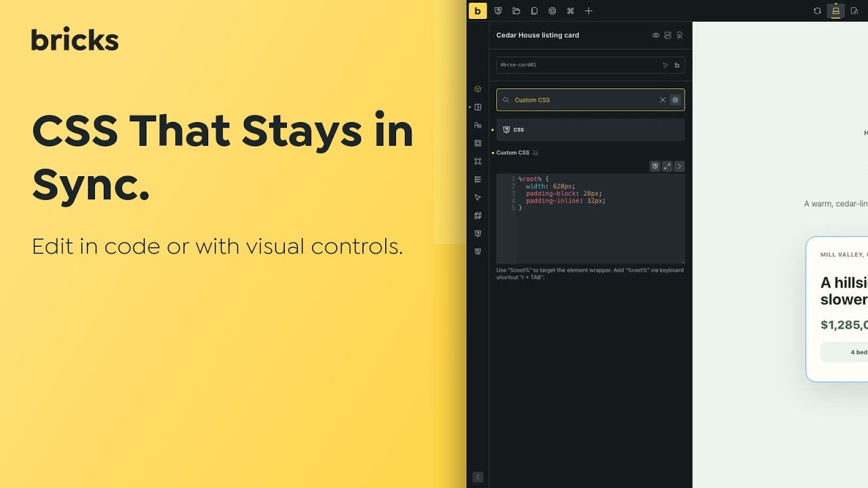Open command palette icon in top toolbar
This screenshot has height=488, width=868.
click(570, 11)
